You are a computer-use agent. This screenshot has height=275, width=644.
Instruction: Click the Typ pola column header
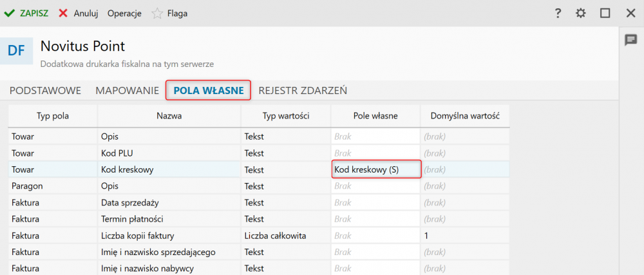click(53, 116)
